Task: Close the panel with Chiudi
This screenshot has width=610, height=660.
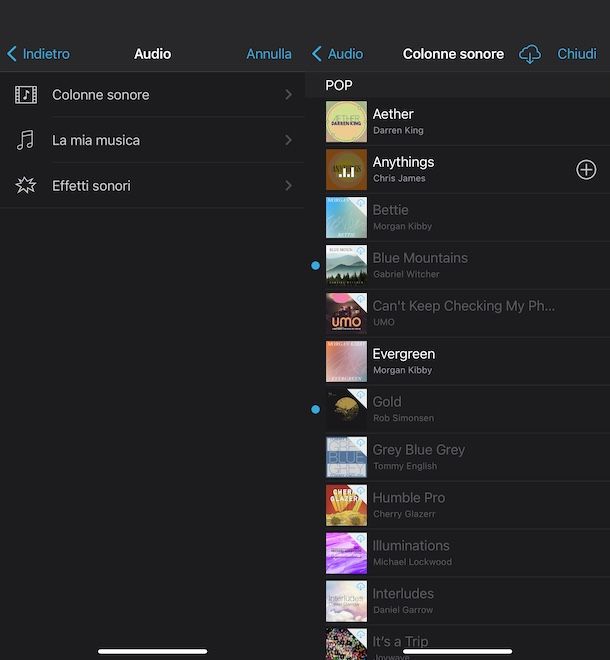Action: click(577, 54)
